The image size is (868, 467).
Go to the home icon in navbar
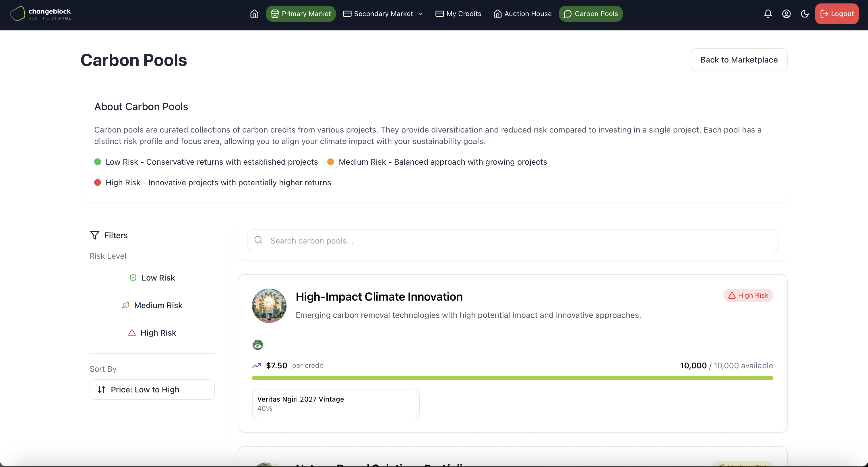pyautogui.click(x=254, y=14)
